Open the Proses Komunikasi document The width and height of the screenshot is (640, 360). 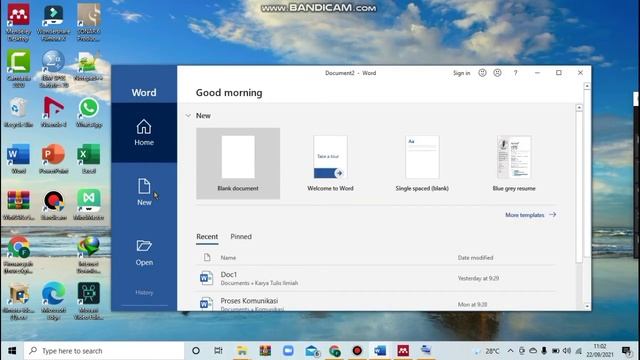(x=376, y=302)
